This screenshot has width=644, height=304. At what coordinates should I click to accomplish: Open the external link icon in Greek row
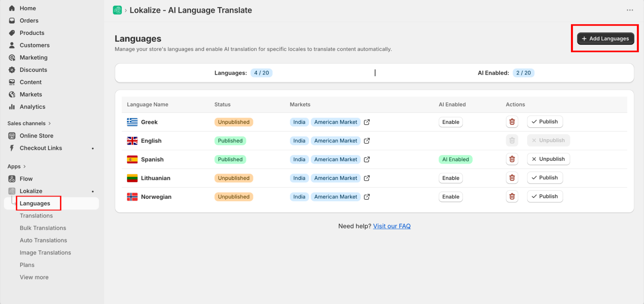tap(367, 122)
